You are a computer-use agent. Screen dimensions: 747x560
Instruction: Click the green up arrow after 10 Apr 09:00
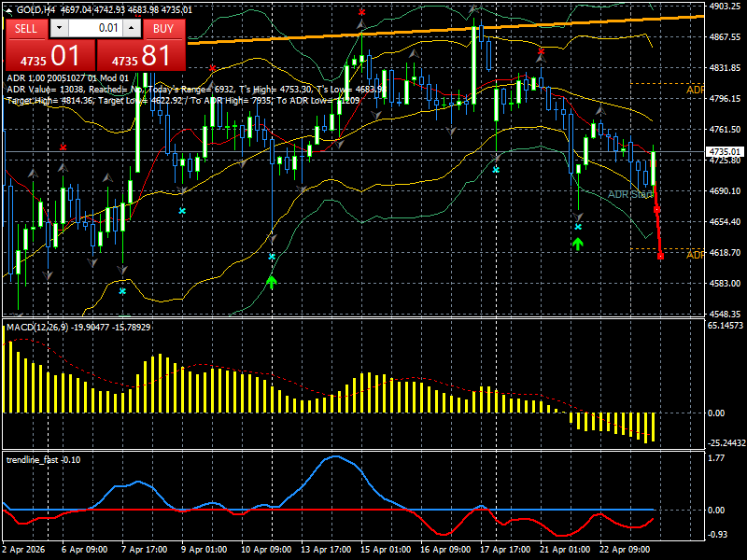click(272, 283)
